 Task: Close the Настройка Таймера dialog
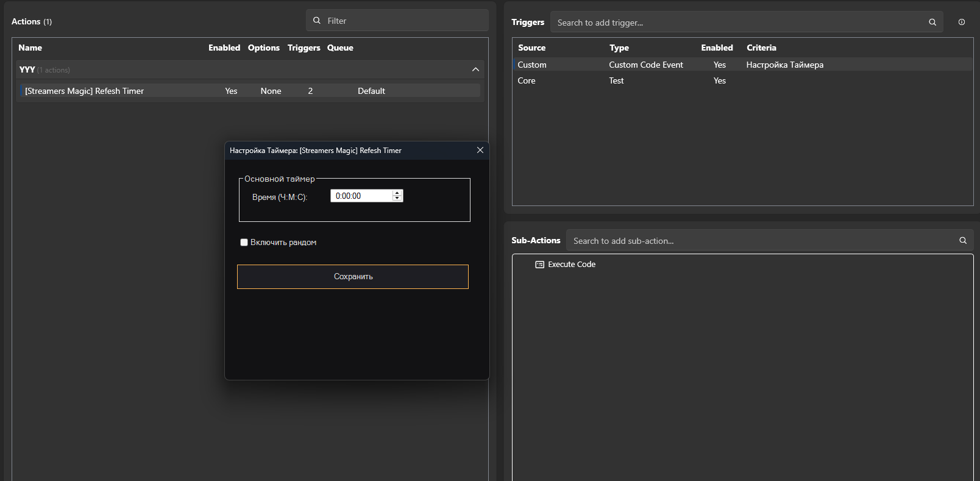(x=480, y=151)
